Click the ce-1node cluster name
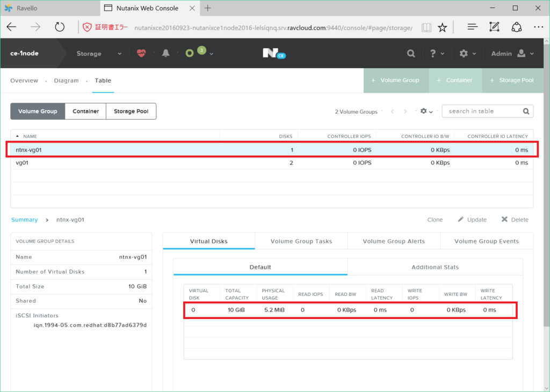Viewport: 550px width, 392px height. pos(24,53)
